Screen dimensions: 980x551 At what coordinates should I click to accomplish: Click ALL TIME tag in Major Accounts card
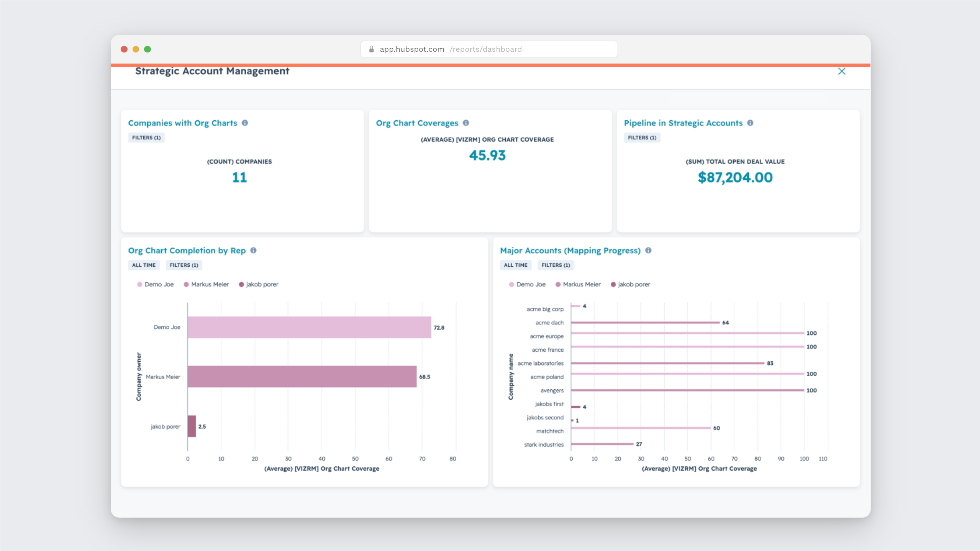[x=516, y=265]
